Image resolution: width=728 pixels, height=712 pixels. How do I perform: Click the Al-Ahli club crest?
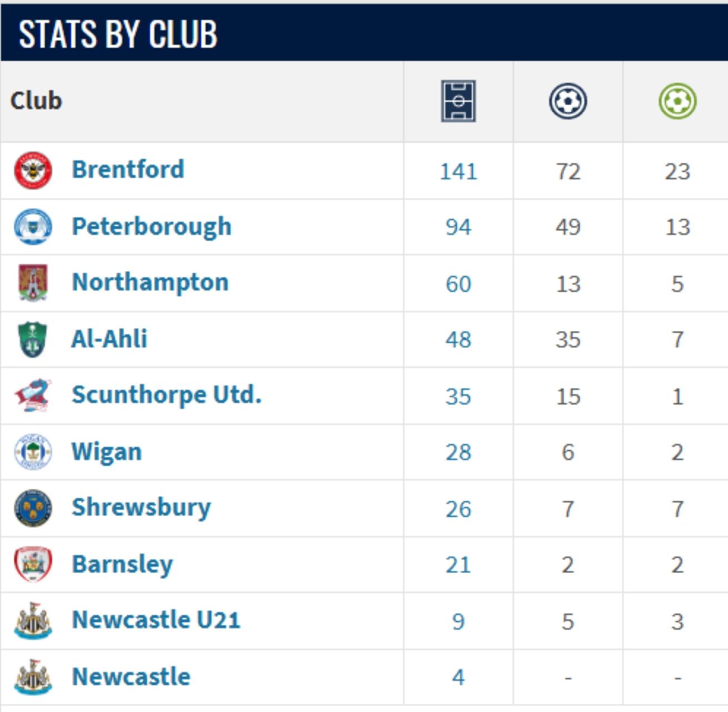click(33, 339)
